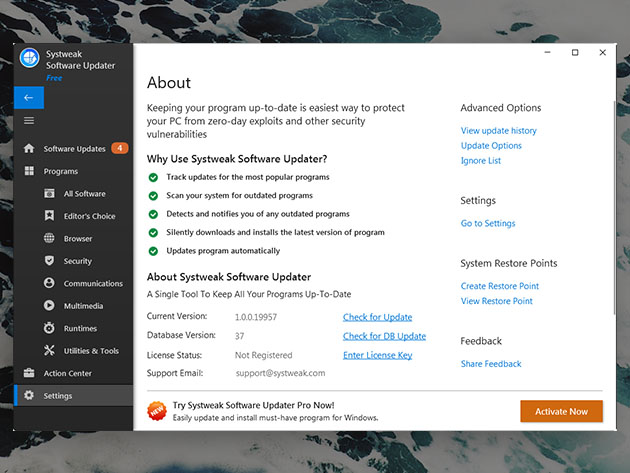The width and height of the screenshot is (630, 473).
Task: Click the Utilities & Tools wrench icon
Action: coord(49,351)
